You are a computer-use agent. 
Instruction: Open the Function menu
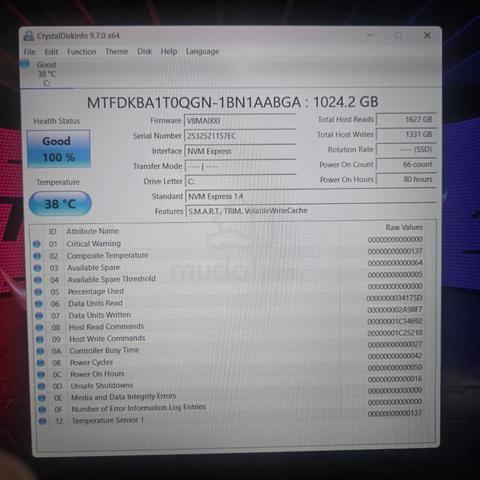pos(82,52)
